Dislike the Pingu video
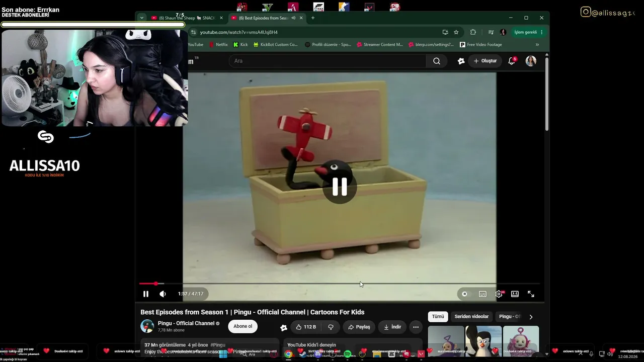Viewport: 644px width, 362px height. (331, 327)
